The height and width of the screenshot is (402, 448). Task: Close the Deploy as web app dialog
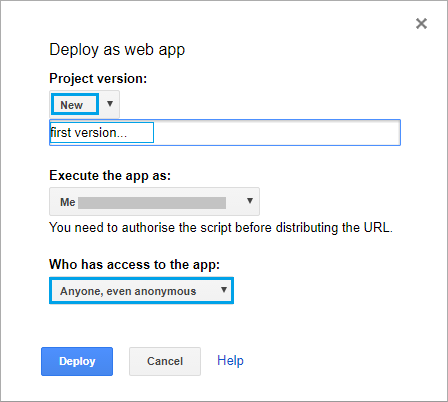[x=421, y=24]
